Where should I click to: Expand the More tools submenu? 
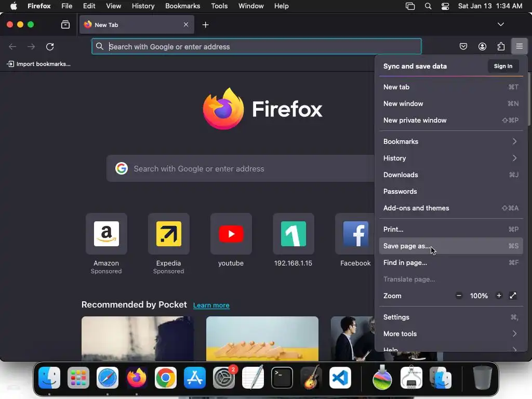click(451, 334)
